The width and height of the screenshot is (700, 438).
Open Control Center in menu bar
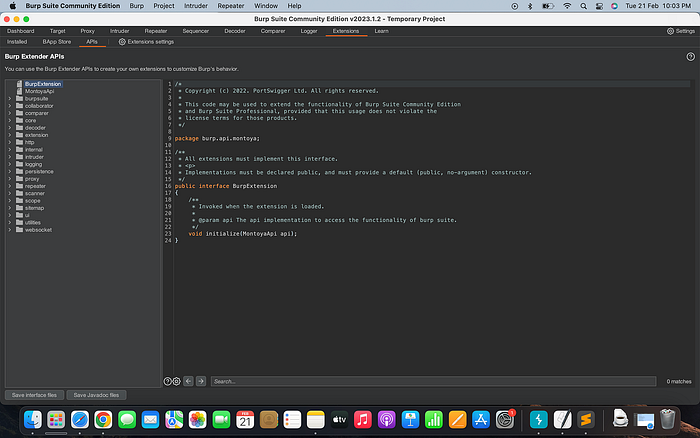599,6
